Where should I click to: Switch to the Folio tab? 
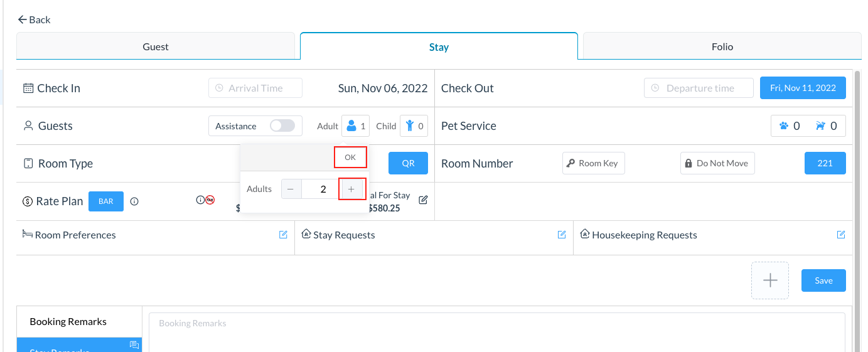(x=722, y=46)
